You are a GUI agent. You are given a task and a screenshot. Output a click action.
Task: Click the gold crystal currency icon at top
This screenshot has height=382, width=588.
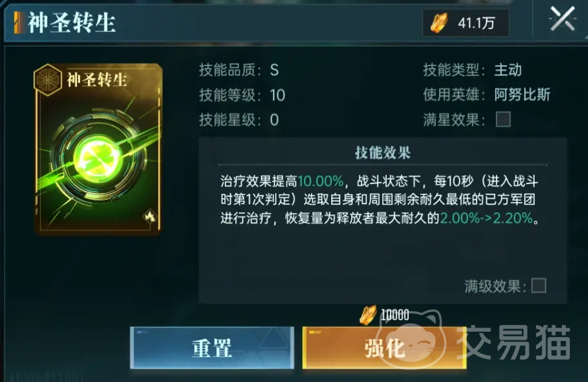(439, 23)
